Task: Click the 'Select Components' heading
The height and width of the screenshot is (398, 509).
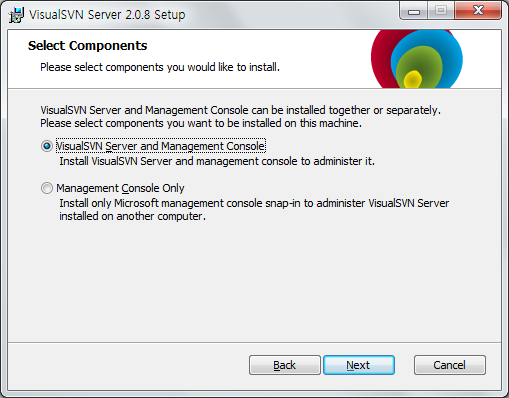Action: [87, 46]
